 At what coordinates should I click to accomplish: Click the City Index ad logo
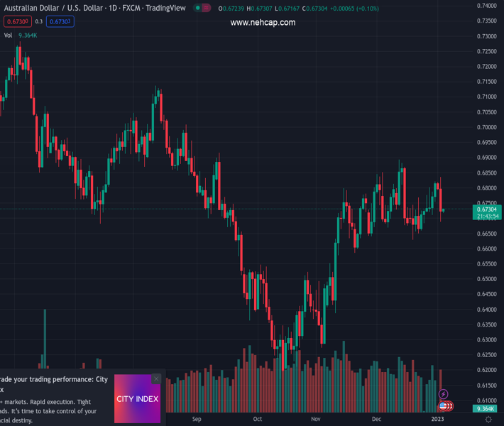coord(137,399)
